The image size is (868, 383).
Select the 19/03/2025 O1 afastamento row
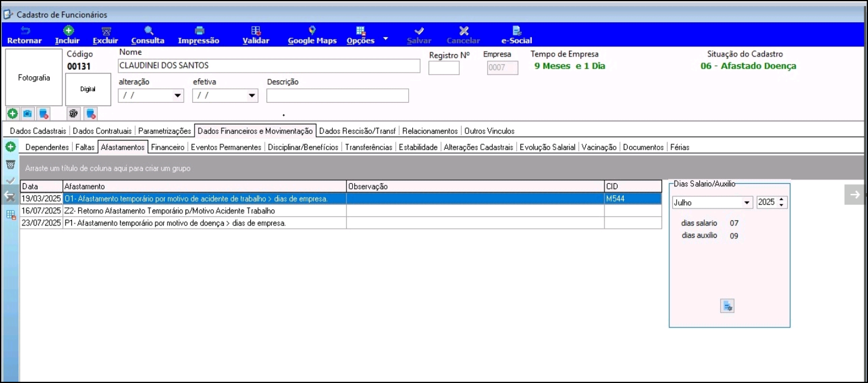coord(341,199)
